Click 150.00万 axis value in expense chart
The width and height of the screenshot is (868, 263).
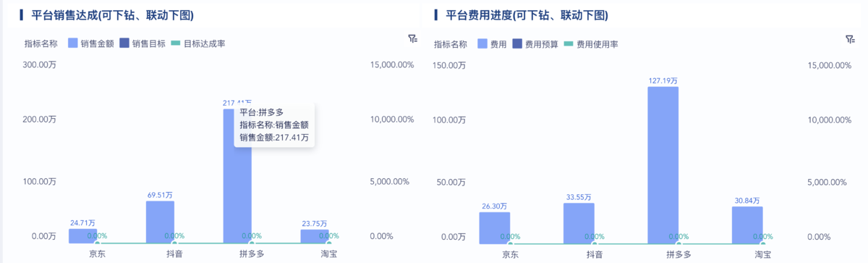tap(448, 65)
